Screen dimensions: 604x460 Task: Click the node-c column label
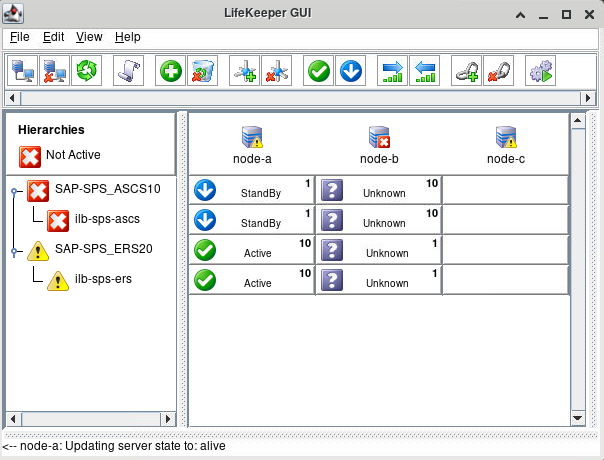click(x=506, y=159)
